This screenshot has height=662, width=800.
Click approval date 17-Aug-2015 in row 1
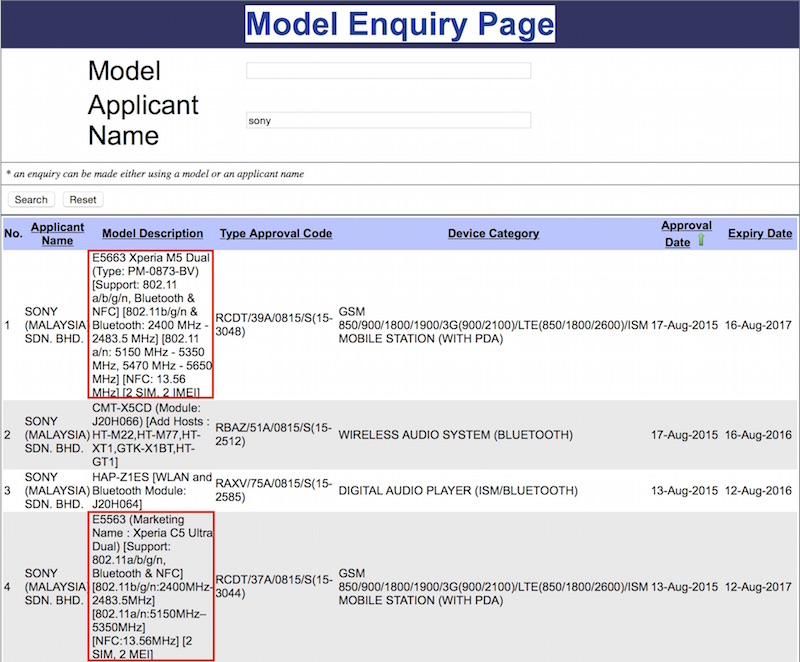coord(684,325)
